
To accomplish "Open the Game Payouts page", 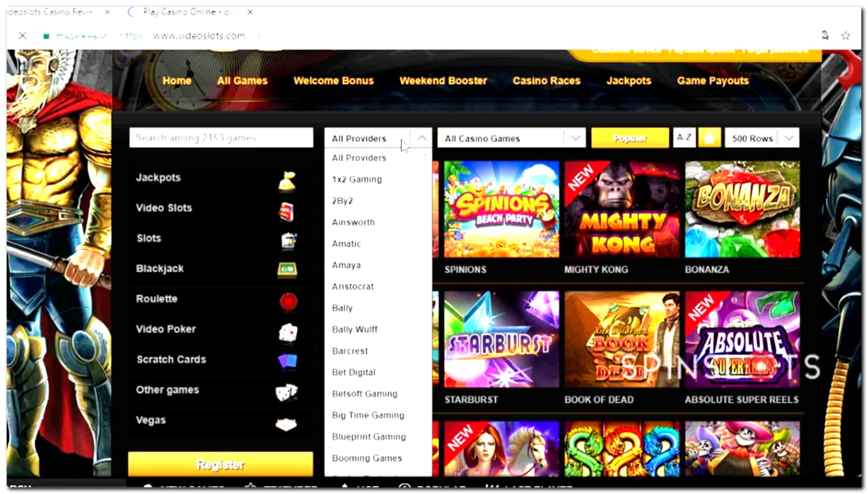I will (712, 81).
